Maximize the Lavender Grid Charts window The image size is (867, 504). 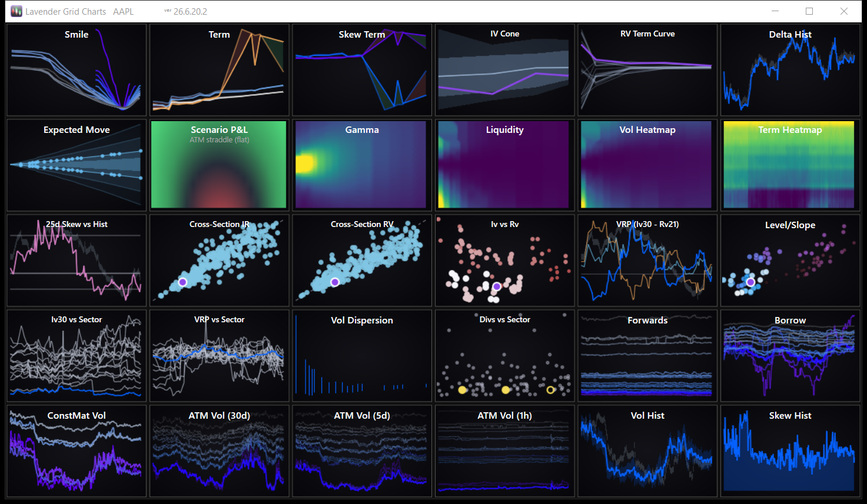click(809, 11)
